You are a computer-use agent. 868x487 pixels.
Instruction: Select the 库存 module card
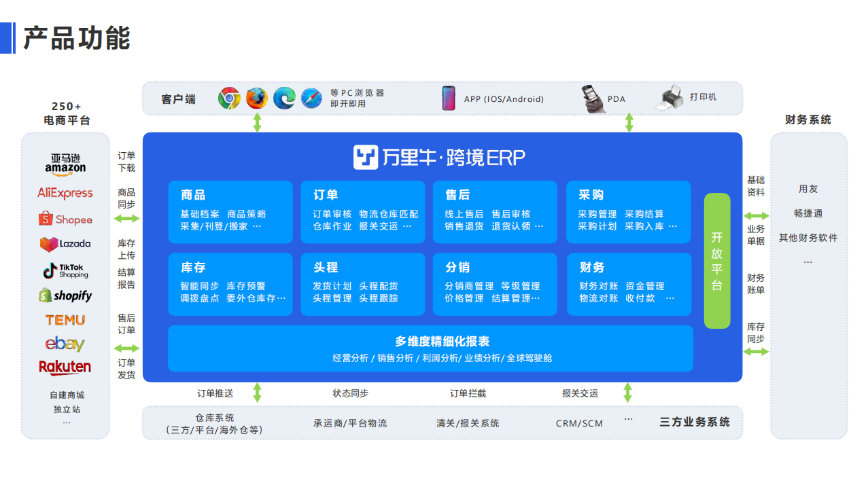coord(230,284)
